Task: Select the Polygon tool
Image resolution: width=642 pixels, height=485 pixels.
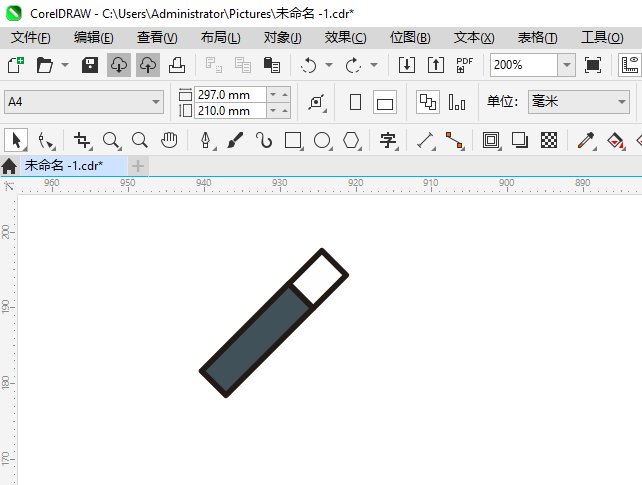Action: [x=351, y=140]
